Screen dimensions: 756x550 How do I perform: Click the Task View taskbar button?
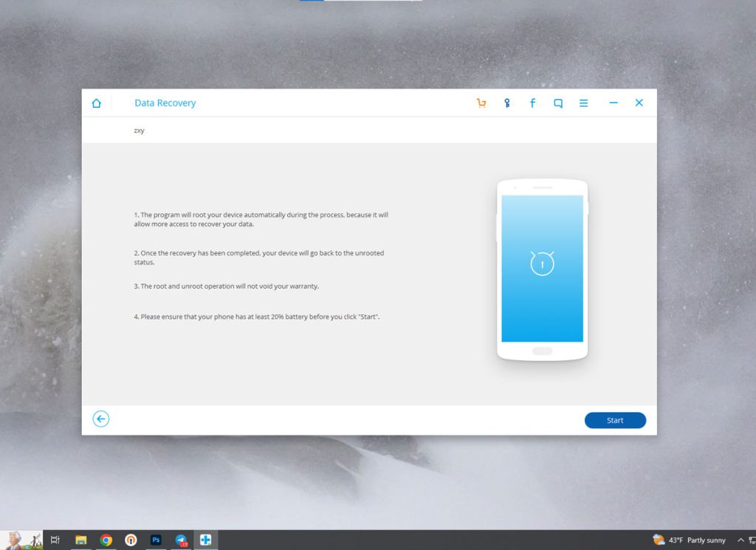pos(55,540)
